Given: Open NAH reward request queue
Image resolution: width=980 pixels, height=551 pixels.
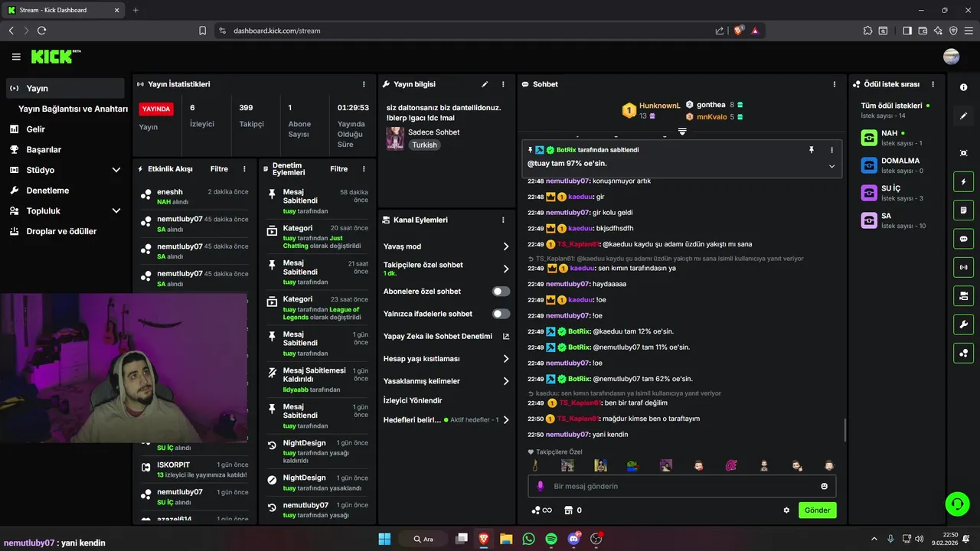Looking at the screenshot, I should (x=897, y=138).
